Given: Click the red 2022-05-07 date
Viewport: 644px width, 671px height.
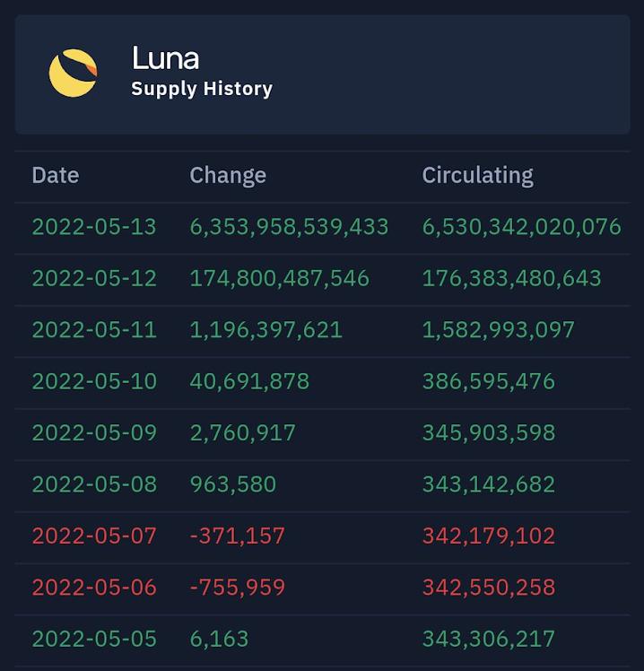Looking at the screenshot, I should 94,536.
